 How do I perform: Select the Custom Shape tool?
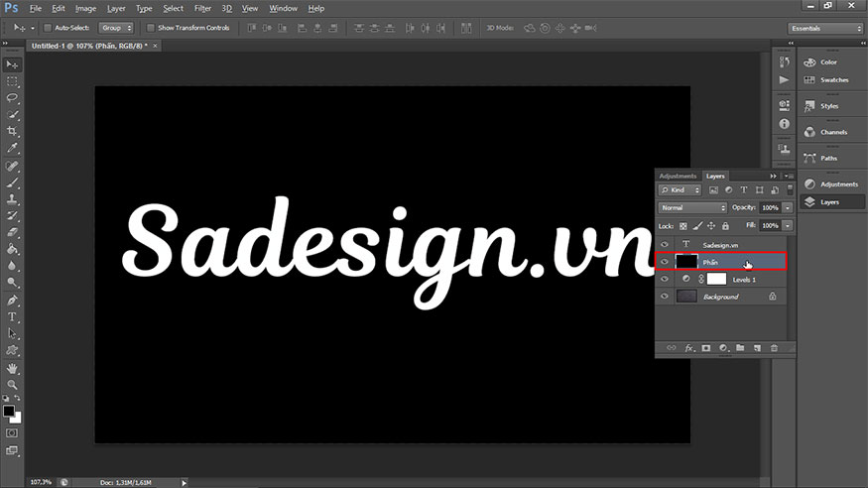[x=12, y=350]
